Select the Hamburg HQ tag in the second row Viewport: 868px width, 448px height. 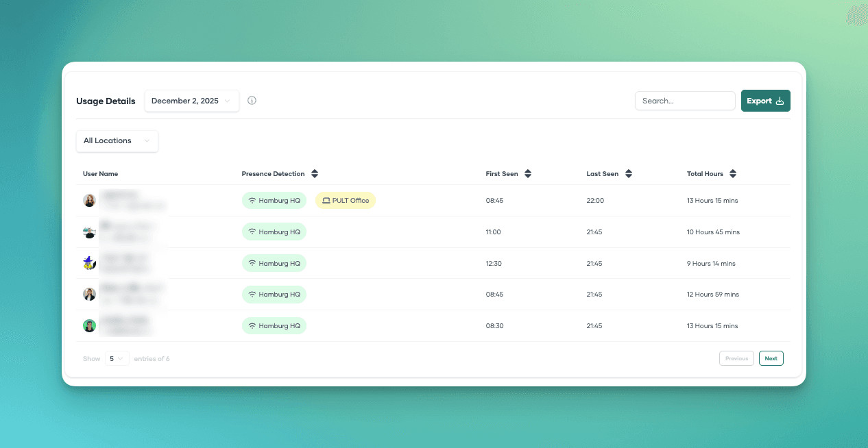pyautogui.click(x=274, y=232)
